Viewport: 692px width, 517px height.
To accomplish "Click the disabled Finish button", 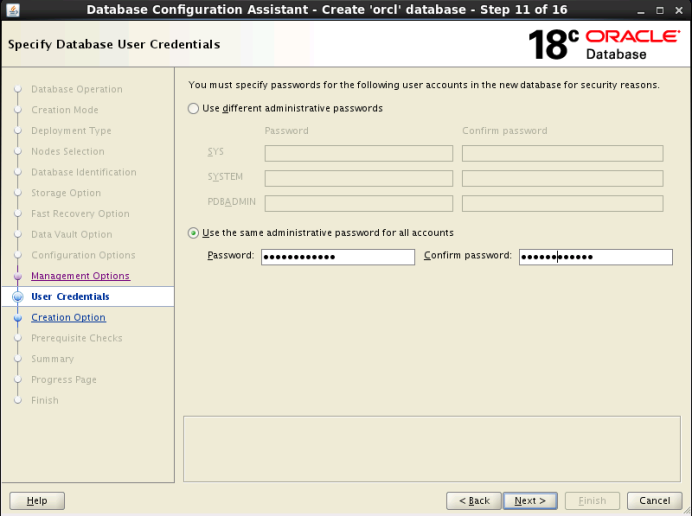I will pyautogui.click(x=592, y=501).
